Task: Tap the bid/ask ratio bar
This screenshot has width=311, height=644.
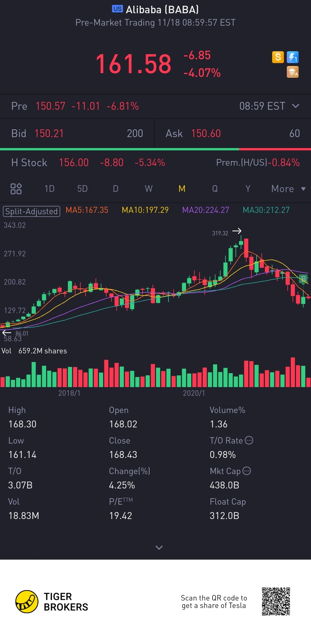Action: tap(155, 149)
